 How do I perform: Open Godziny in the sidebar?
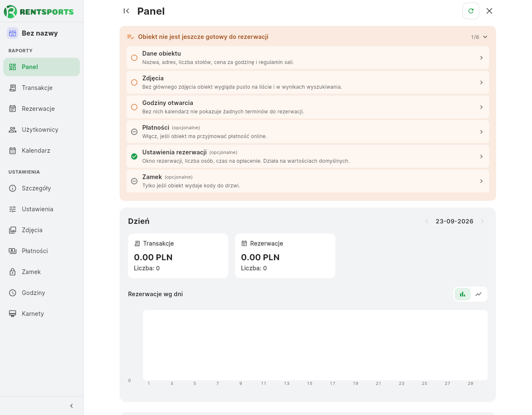tap(41, 293)
